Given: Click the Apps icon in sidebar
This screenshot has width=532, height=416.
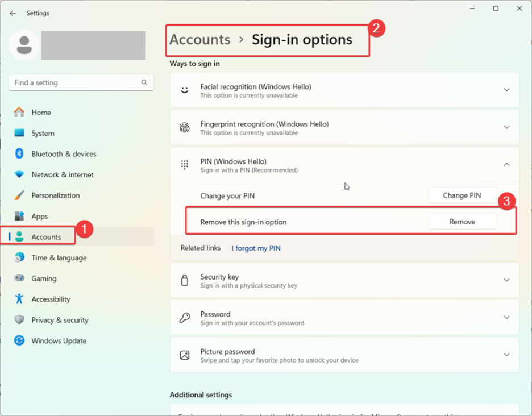Looking at the screenshot, I should (19, 216).
